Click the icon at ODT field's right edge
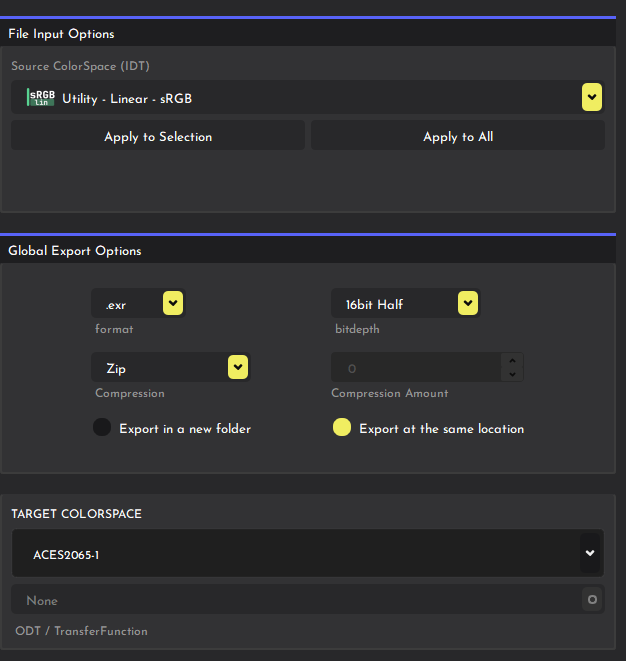This screenshot has height=661, width=626. pos(592,601)
